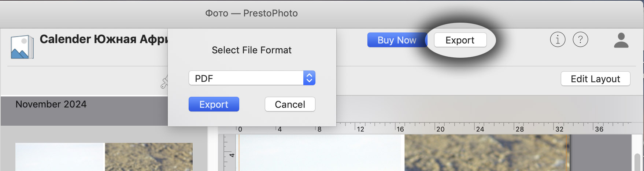Image resolution: width=644 pixels, height=171 pixels.
Task: Select the partially hidden brush tool icon
Action: point(164,83)
